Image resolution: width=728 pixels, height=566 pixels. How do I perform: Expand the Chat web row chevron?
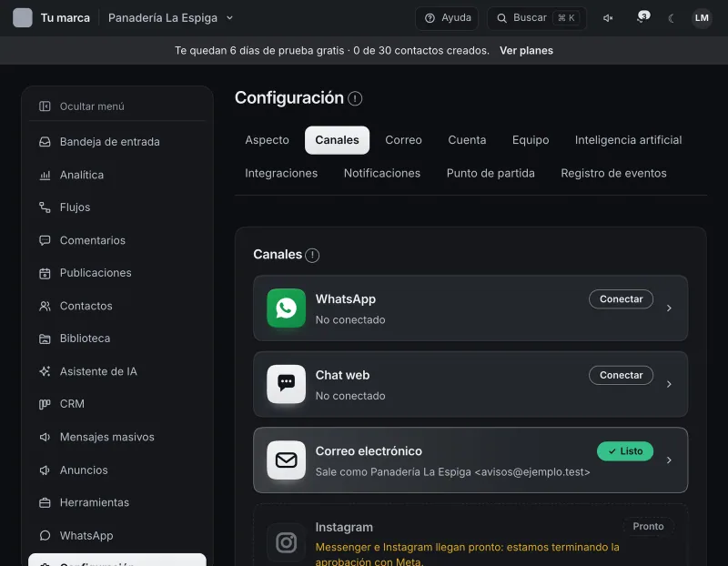click(x=669, y=384)
